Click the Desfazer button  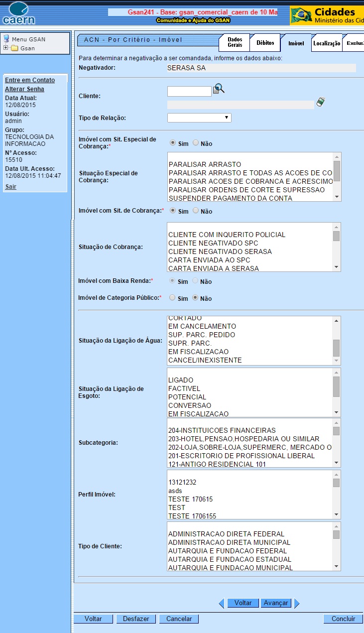(136, 619)
